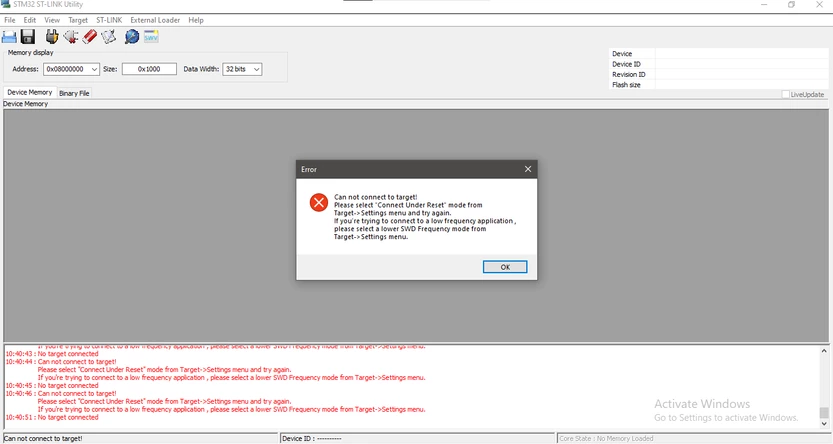Viewport: 833px width, 444px height.
Task: Minimize the ST-LINK Utility window
Action: pyautogui.click(x=764, y=4)
